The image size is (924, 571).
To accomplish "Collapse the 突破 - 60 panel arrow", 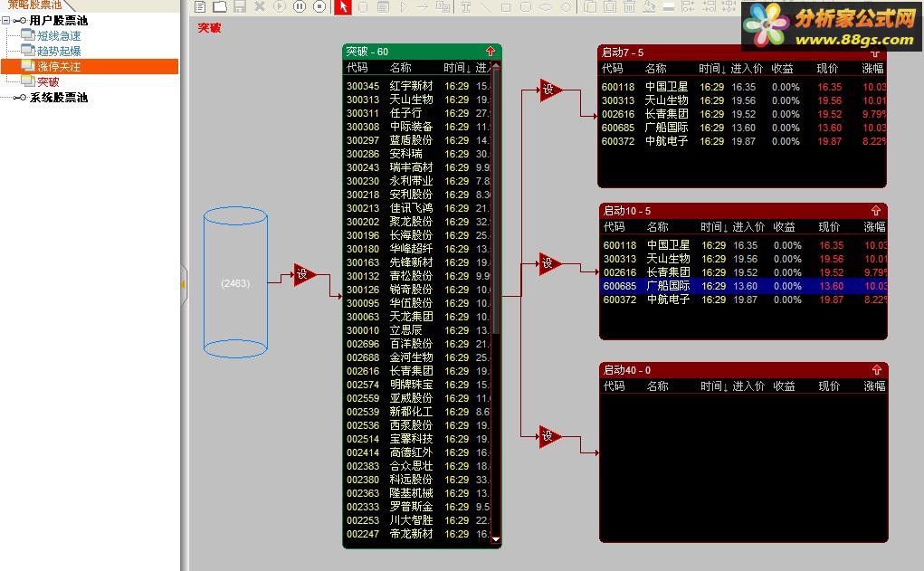I will [x=491, y=52].
